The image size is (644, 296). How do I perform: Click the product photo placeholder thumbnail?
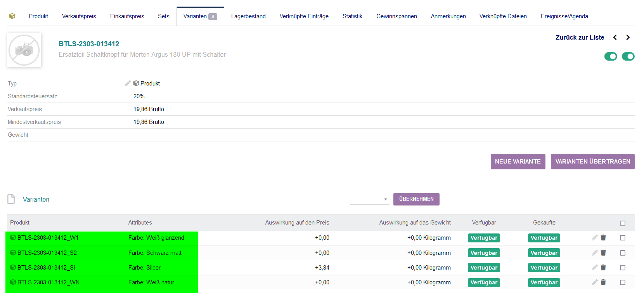pyautogui.click(x=24, y=50)
